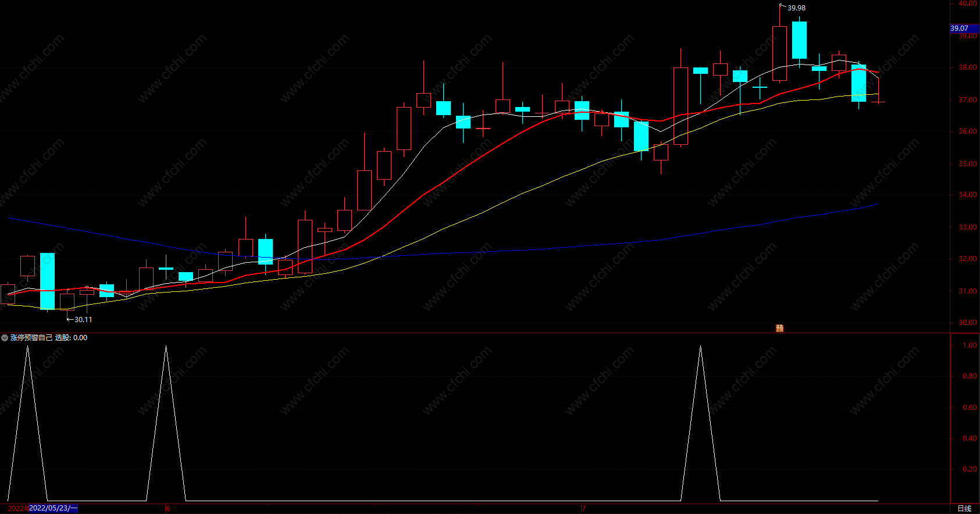The height and width of the screenshot is (514, 980).
Task: Click the 日线 period label
Action: tap(964, 509)
